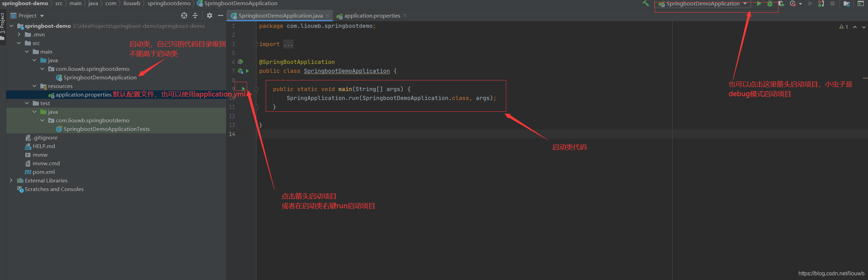Close the SpringbootDemoApplication.java tab
Viewport: 868px width, 280px height.
click(x=328, y=15)
